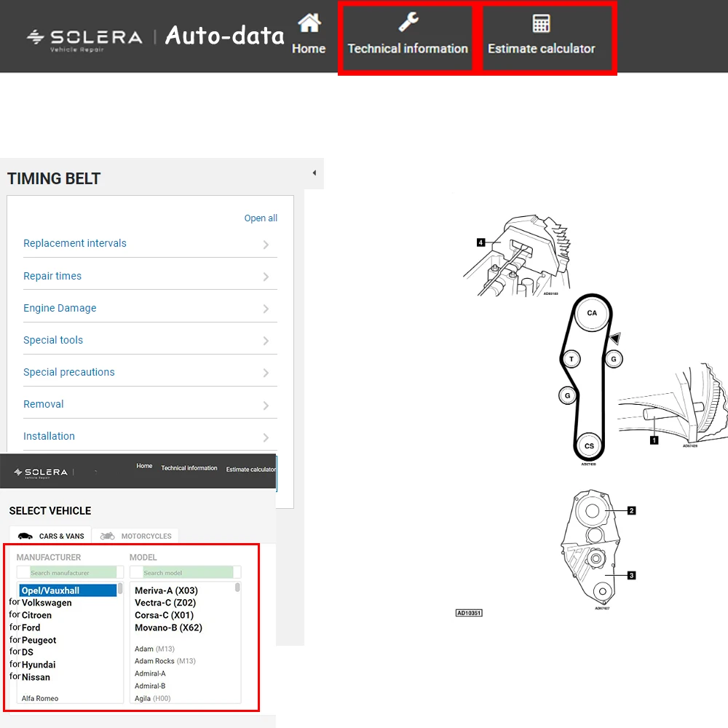This screenshot has width=728, height=728.
Task: Expand Replacement intervals section
Action: (x=150, y=244)
